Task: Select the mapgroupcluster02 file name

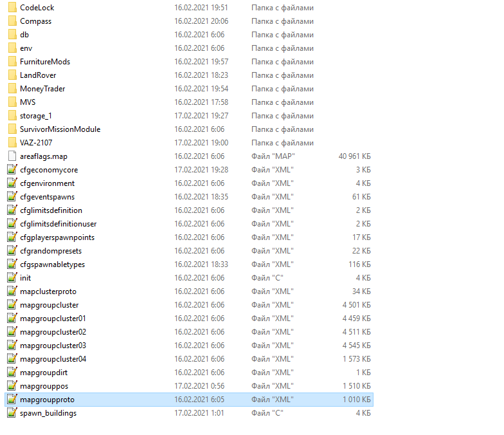Action: (x=53, y=332)
